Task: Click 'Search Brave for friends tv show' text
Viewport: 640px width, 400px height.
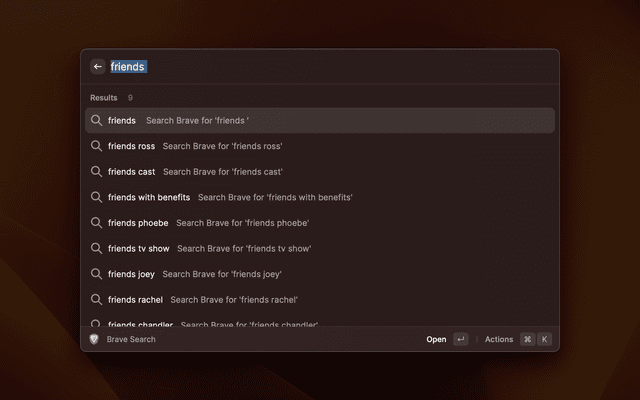Action: (244, 248)
